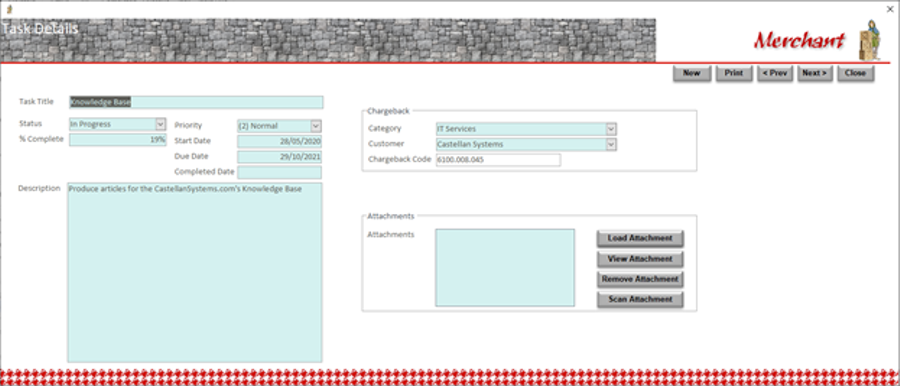The width and height of the screenshot is (900, 386).
Task: Click the Priority combo box showing Normal
Action: tap(280, 126)
